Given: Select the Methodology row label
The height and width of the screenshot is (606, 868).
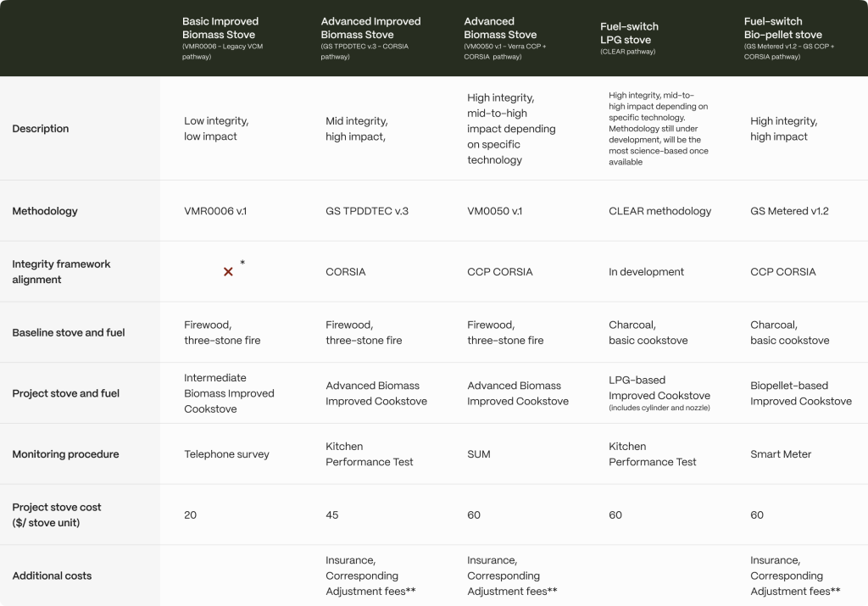Looking at the screenshot, I should (45, 211).
